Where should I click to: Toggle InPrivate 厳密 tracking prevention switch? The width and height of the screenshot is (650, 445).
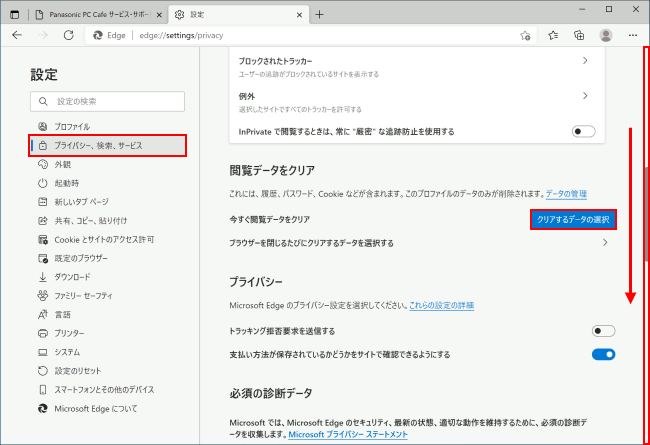583,132
